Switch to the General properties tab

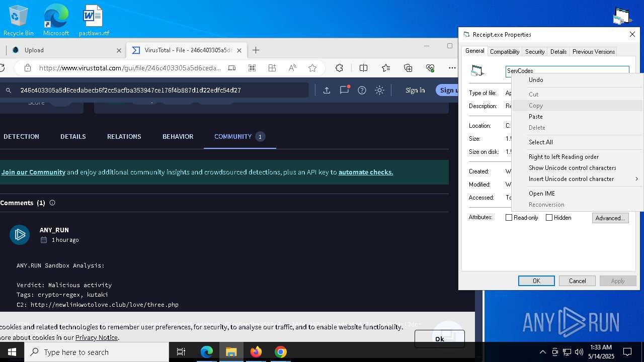pyautogui.click(x=474, y=51)
